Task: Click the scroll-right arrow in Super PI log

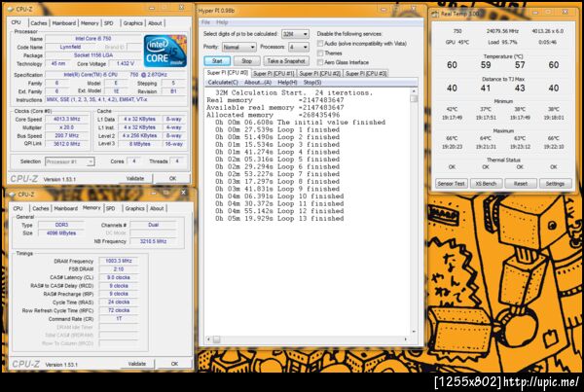Action: pyautogui.click(x=406, y=339)
